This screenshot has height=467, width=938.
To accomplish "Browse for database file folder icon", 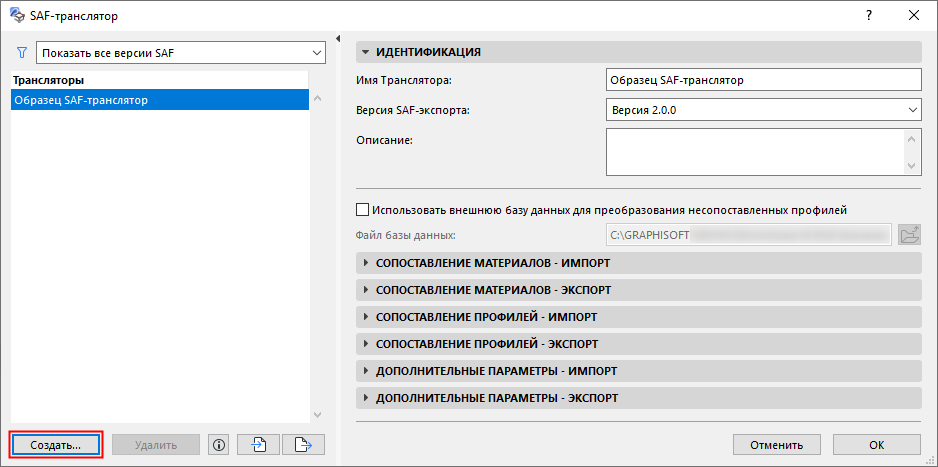I will (x=909, y=235).
